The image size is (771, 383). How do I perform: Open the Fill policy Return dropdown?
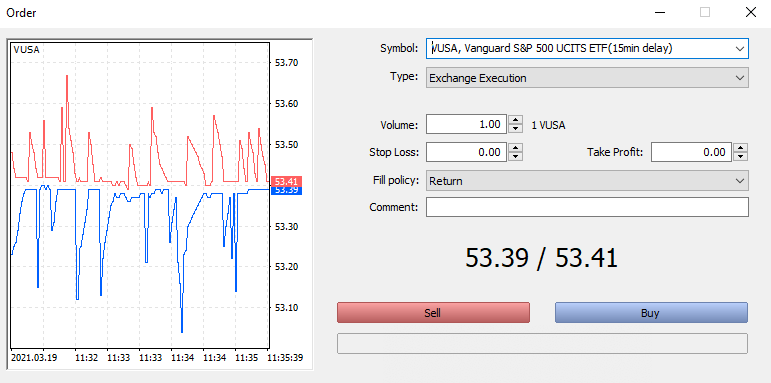coord(740,180)
